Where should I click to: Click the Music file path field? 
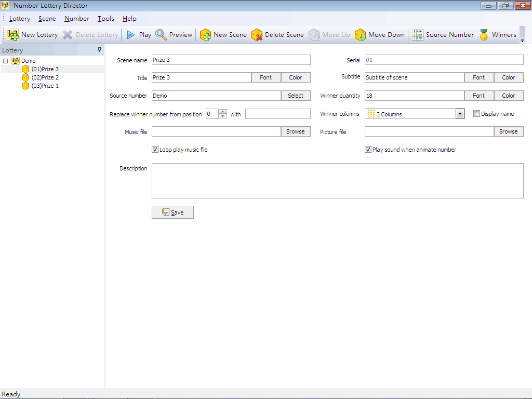[216, 131]
